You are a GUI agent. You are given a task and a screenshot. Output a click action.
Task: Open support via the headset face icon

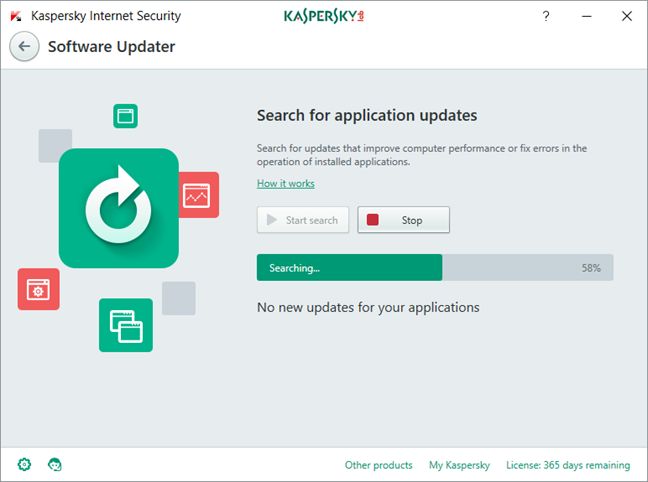tap(55, 465)
